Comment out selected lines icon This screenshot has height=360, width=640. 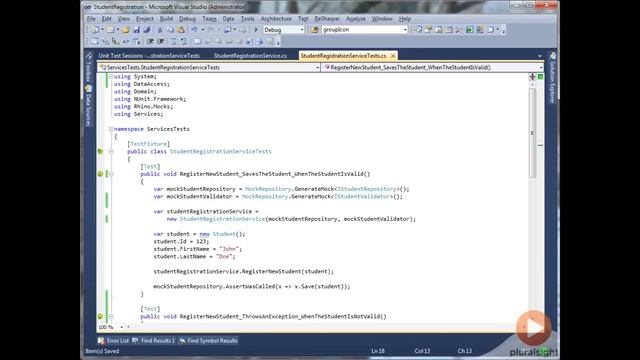click(173, 41)
